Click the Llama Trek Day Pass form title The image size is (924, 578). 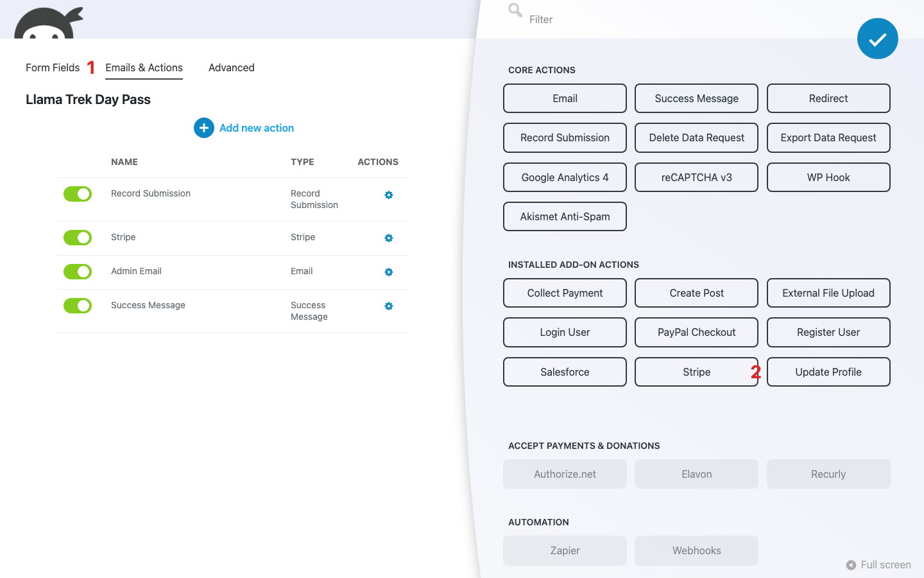(88, 100)
